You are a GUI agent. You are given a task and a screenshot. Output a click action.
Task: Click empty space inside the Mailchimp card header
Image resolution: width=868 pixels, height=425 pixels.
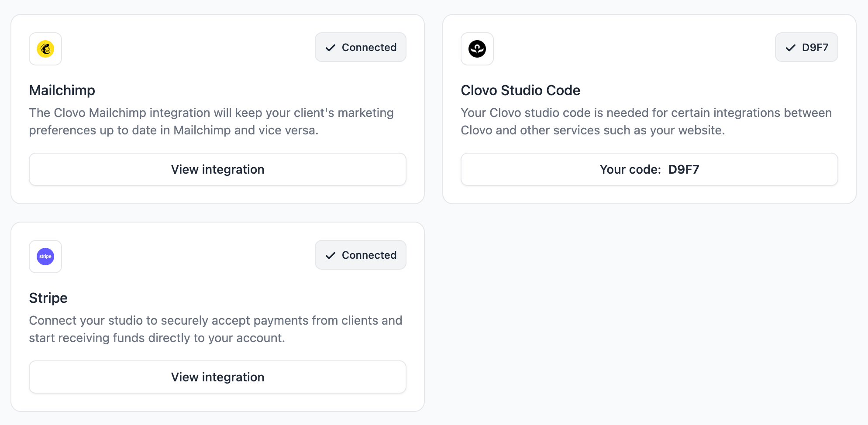pyautogui.click(x=188, y=49)
